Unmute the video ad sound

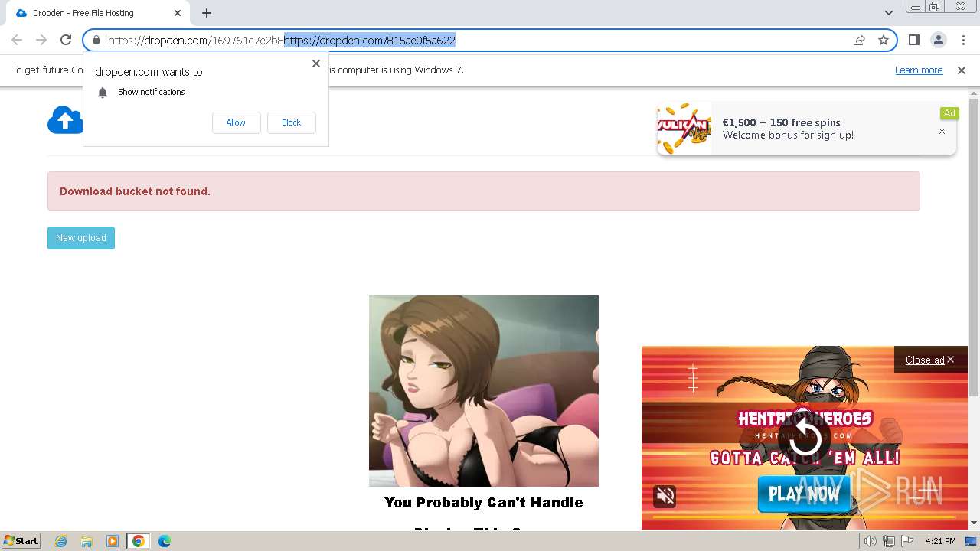tap(665, 496)
